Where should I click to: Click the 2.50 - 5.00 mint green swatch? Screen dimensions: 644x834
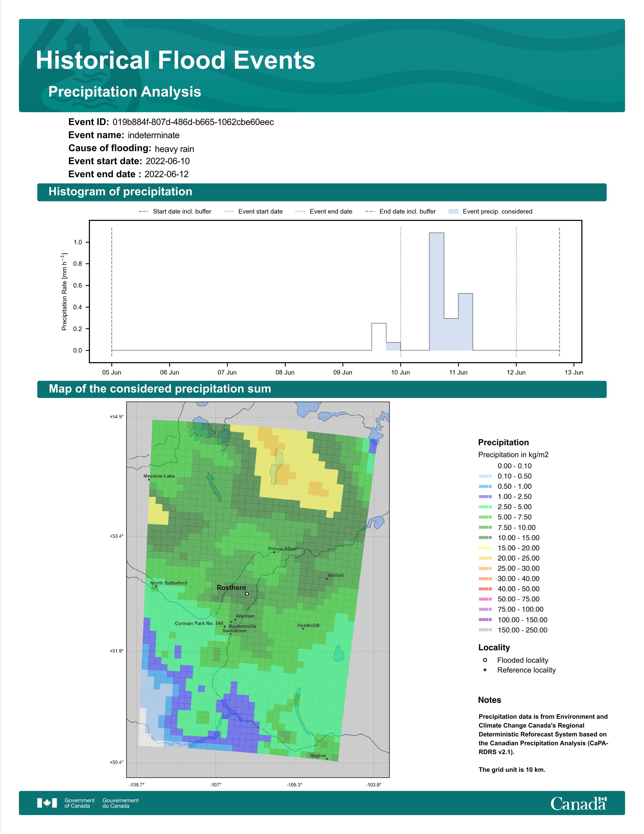(485, 507)
